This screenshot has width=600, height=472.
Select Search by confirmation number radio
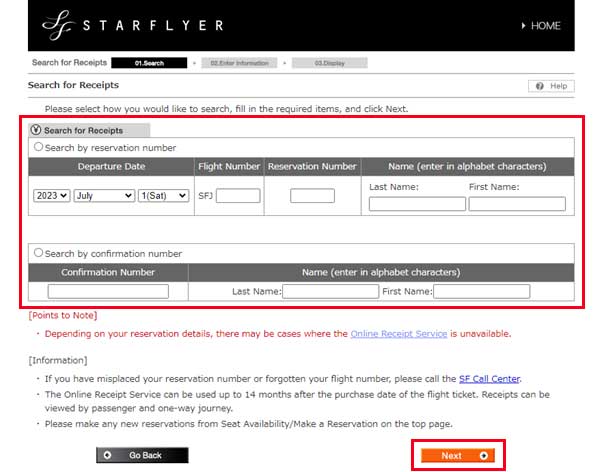tap(39, 253)
